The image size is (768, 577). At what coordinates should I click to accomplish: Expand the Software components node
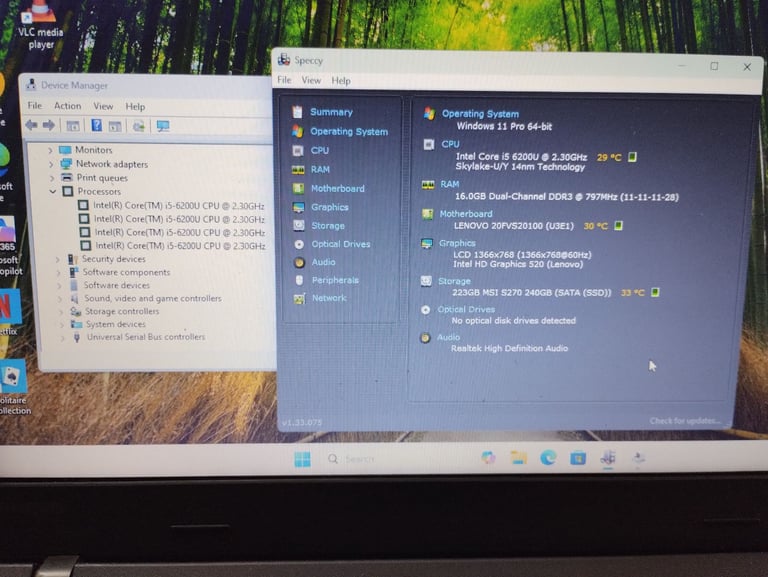[x=59, y=272]
